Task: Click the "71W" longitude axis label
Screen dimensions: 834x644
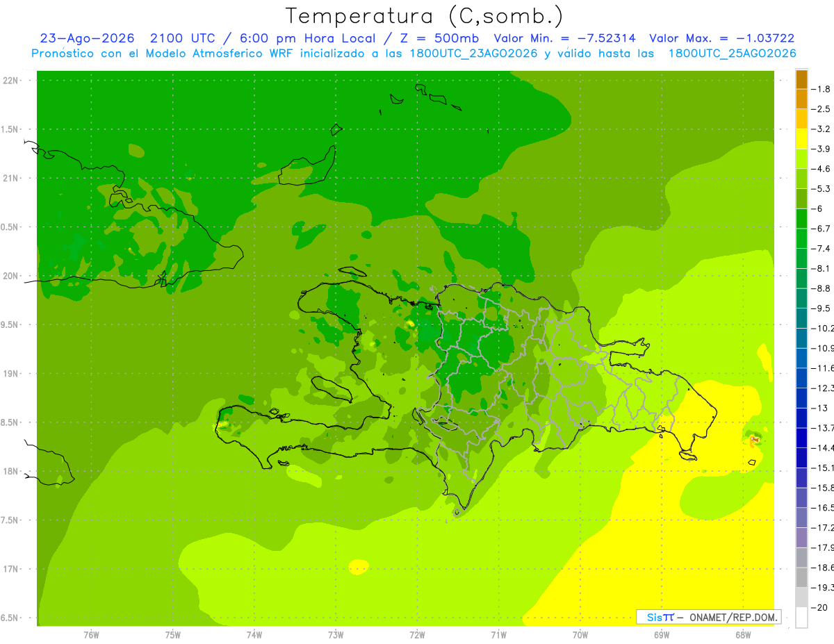Action: 498,634
